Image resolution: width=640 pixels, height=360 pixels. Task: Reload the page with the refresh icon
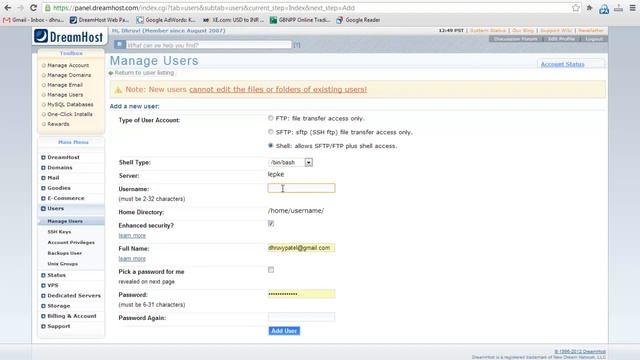pos(33,8)
